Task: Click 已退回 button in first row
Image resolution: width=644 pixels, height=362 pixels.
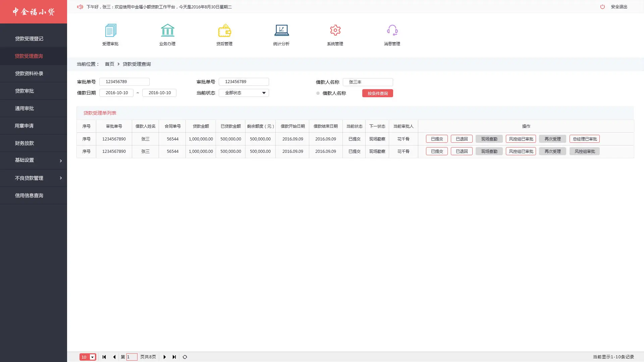Action: pyautogui.click(x=462, y=139)
